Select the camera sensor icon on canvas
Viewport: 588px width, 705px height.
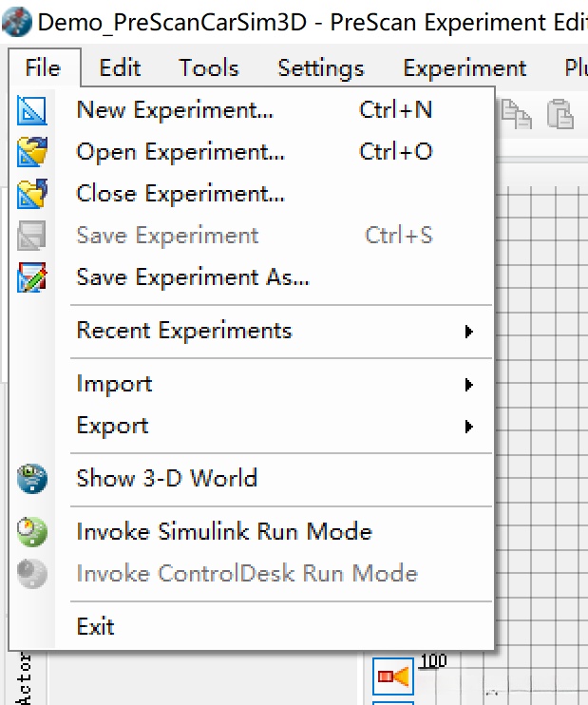click(393, 676)
